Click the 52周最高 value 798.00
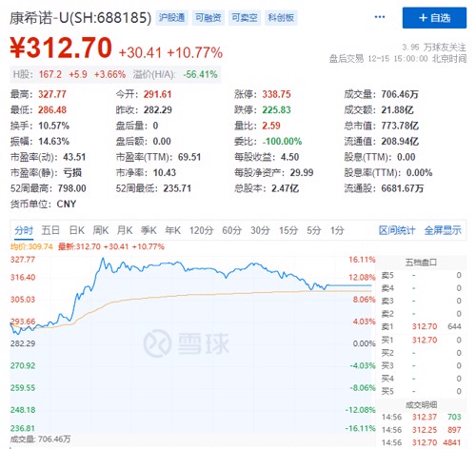 click(x=72, y=188)
